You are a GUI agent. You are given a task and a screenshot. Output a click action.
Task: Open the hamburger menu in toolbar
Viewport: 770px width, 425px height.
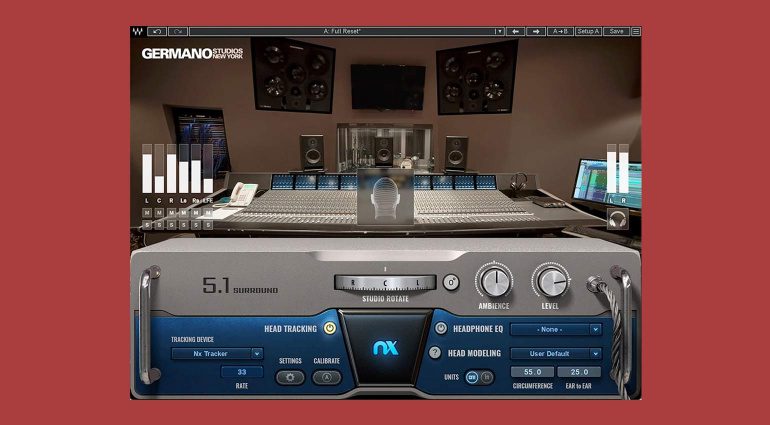pyautogui.click(x=636, y=31)
